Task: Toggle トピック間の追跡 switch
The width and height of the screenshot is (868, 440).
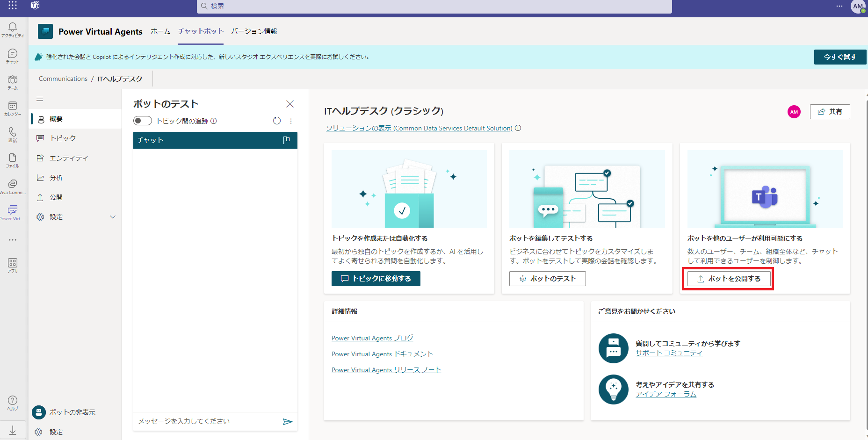Action: (x=143, y=121)
